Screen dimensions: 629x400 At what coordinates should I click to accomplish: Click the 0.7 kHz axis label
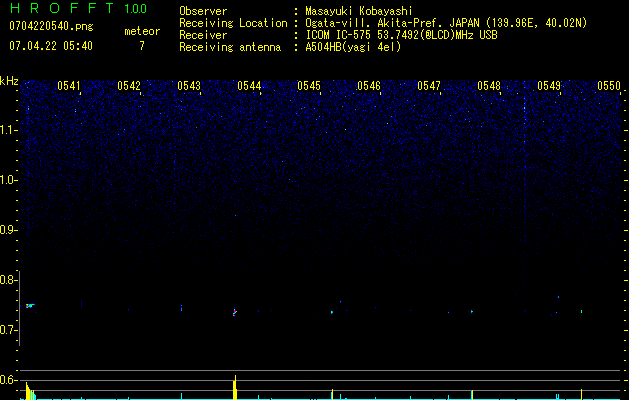tap(9, 330)
